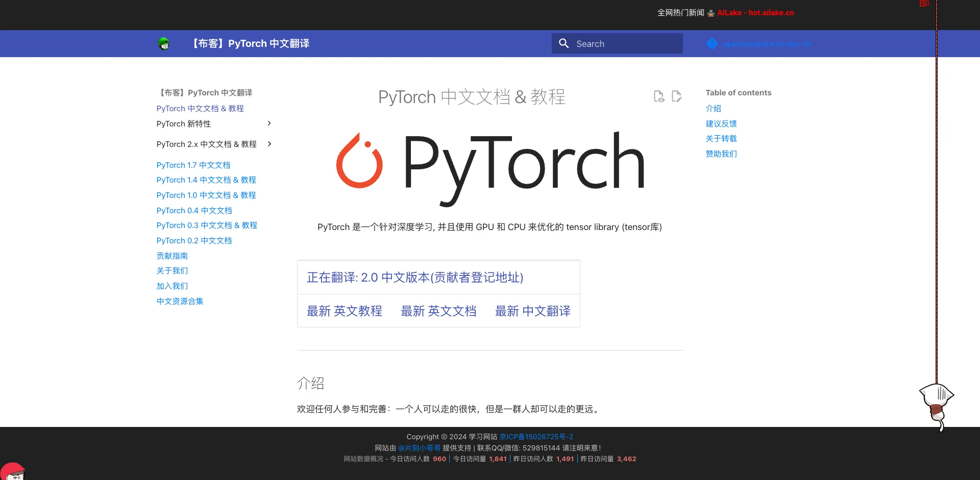
Task: Jump to 关于转载 in table of contents
Action: click(x=721, y=139)
